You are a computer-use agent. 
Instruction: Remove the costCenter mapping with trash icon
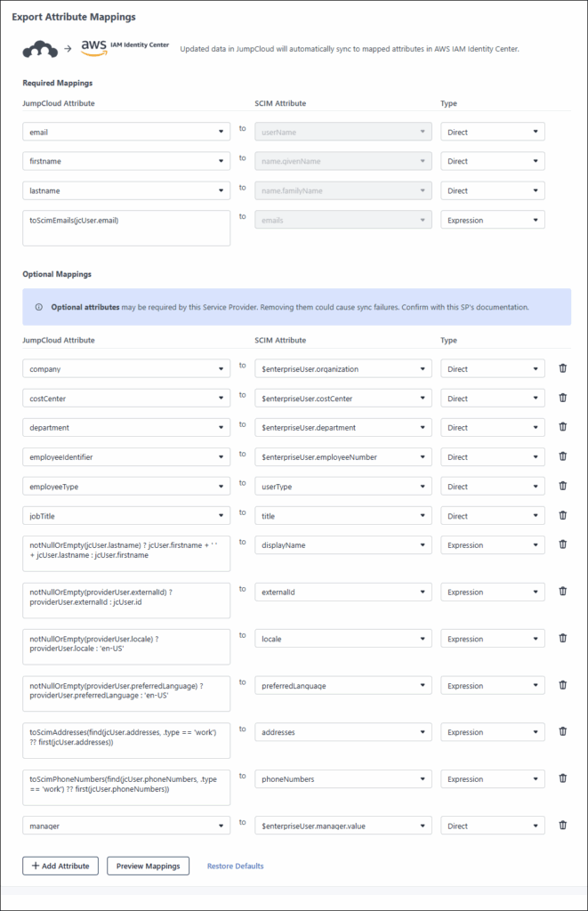562,398
